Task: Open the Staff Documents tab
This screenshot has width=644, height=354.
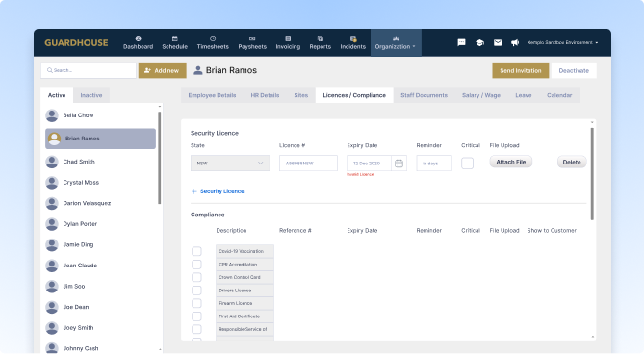Action: pos(424,95)
